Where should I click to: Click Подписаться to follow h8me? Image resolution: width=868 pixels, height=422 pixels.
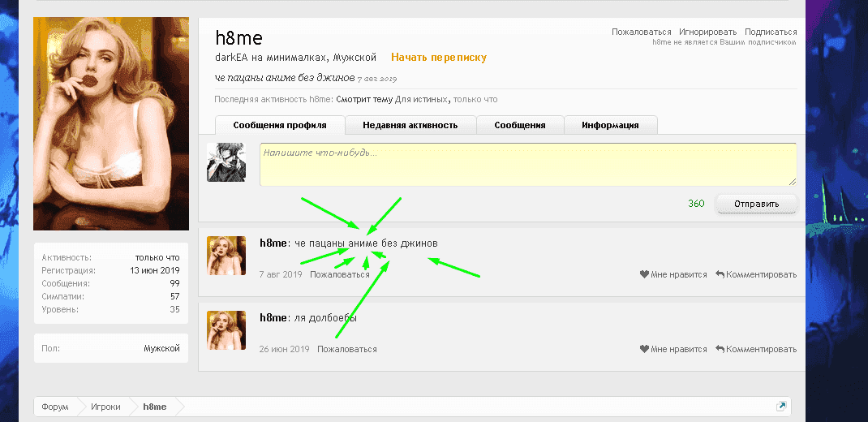click(771, 32)
